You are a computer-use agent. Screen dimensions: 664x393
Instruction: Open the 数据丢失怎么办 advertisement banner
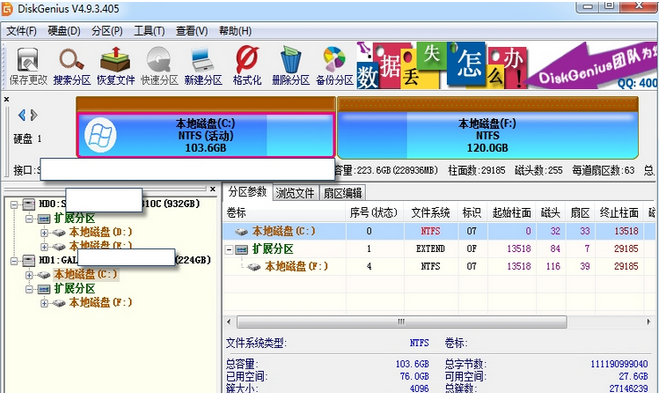point(507,65)
